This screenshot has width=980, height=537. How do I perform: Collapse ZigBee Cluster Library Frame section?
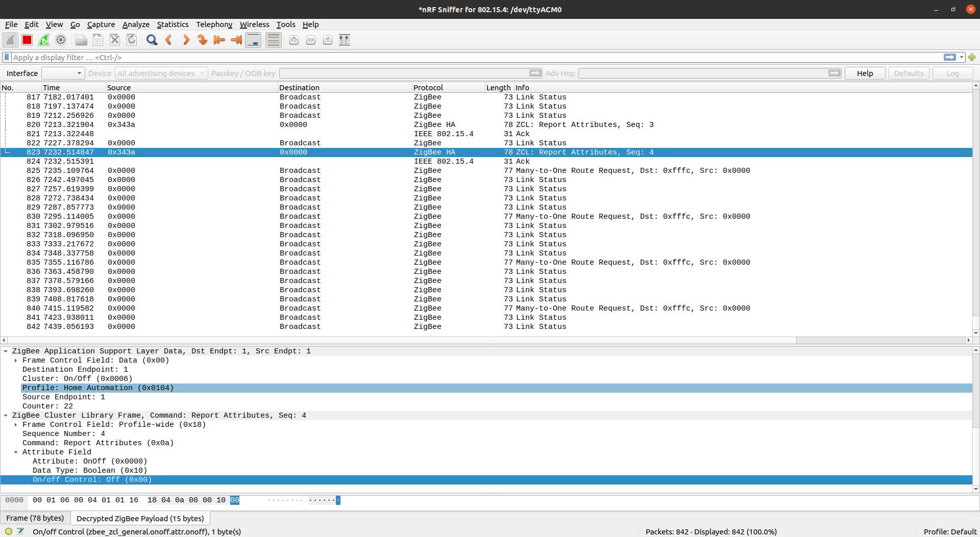click(6, 416)
